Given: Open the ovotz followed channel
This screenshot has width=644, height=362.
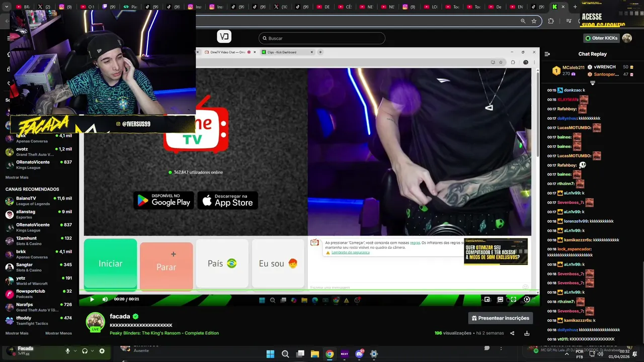Looking at the screenshot, I should 39,152.
